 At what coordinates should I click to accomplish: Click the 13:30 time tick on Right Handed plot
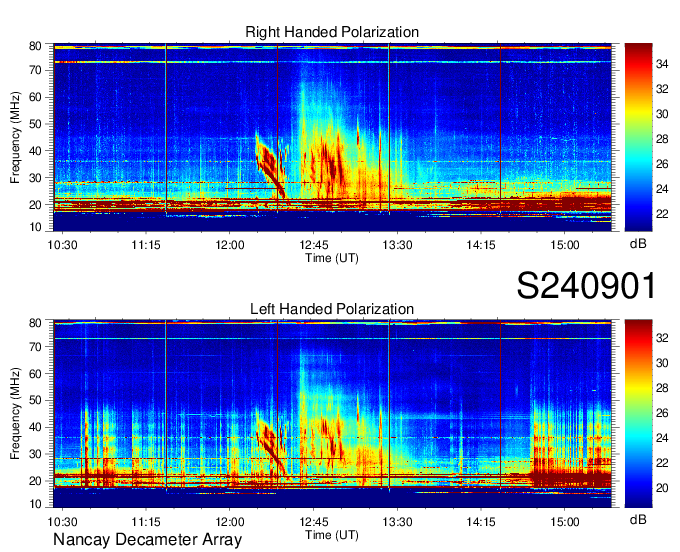tap(397, 245)
